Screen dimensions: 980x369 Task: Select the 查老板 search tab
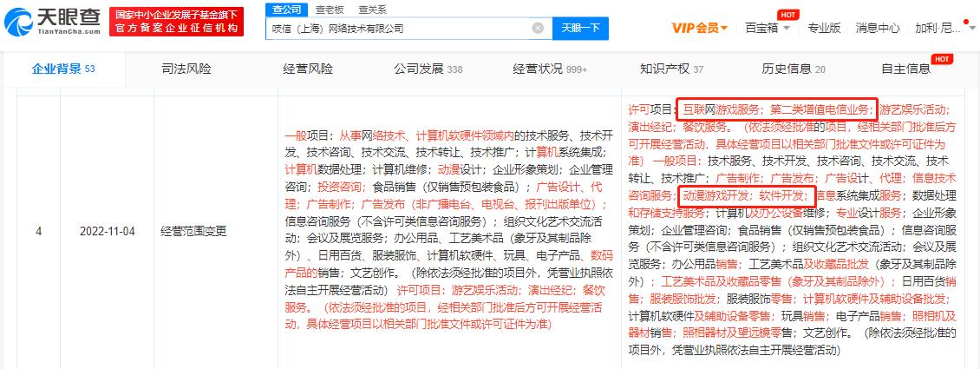[x=330, y=10]
